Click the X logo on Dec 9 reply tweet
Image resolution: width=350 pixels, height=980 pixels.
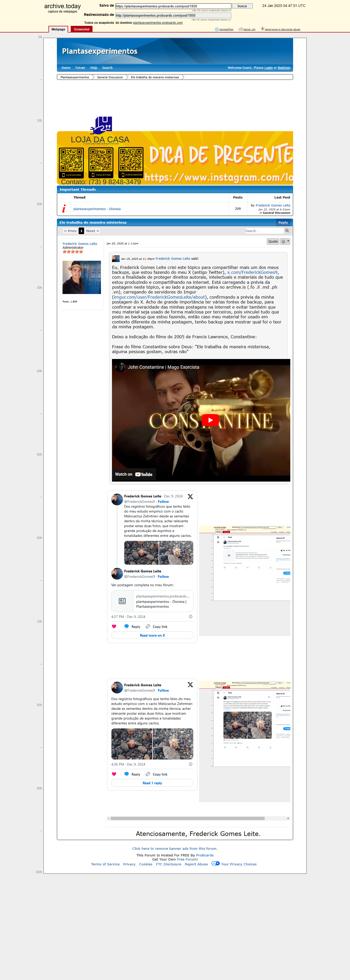pyautogui.click(x=190, y=496)
